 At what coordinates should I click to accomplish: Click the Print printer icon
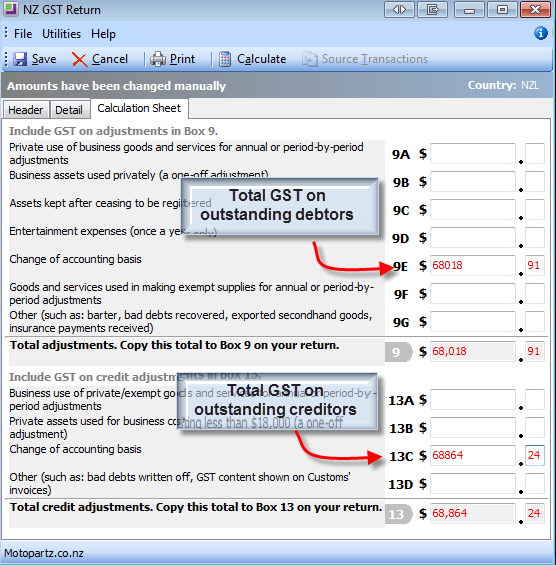point(158,59)
